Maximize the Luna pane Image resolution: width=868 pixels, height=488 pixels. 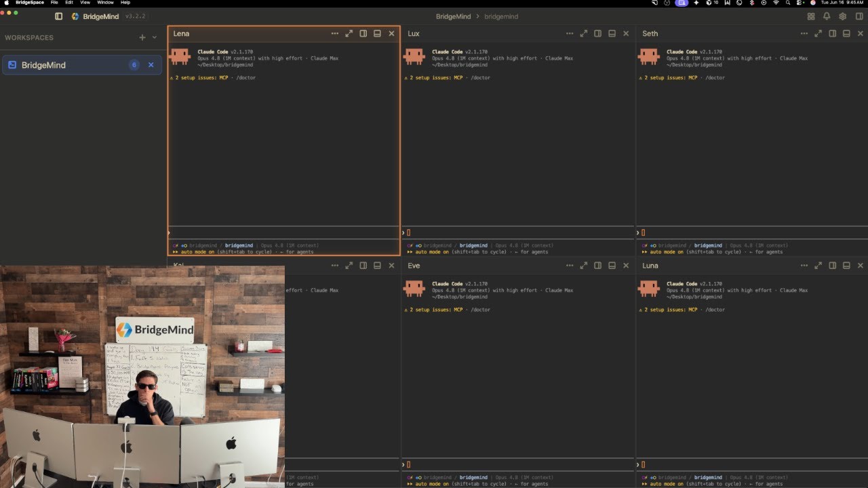[x=818, y=266]
